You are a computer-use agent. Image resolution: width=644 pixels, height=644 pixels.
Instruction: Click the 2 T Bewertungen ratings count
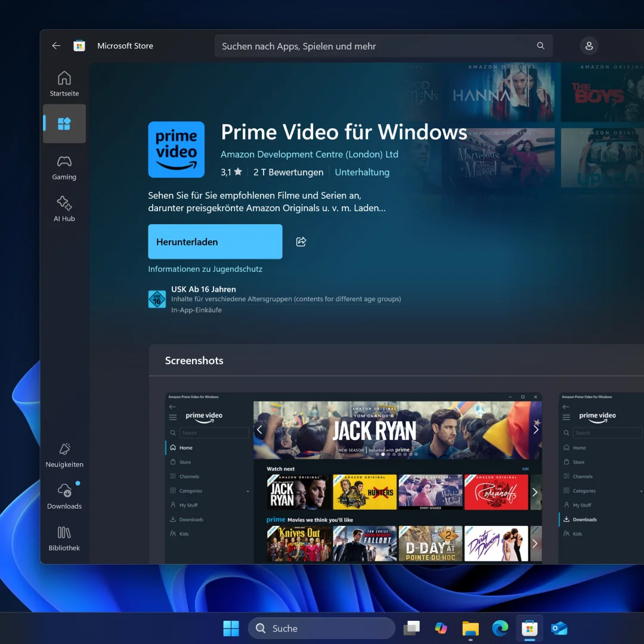point(288,172)
